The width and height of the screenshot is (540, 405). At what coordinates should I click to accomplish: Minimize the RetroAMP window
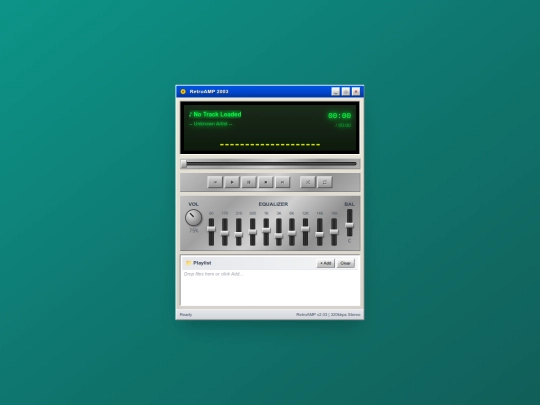pyautogui.click(x=335, y=92)
